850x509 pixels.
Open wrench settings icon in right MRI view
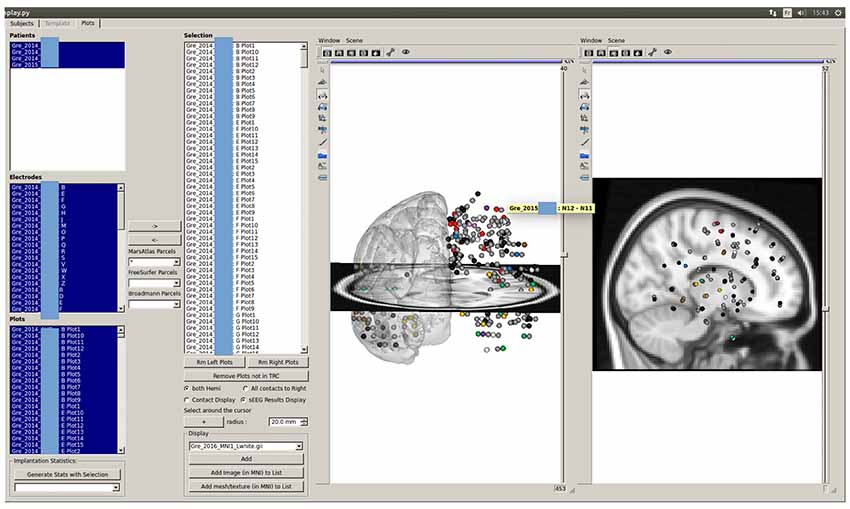pos(653,53)
